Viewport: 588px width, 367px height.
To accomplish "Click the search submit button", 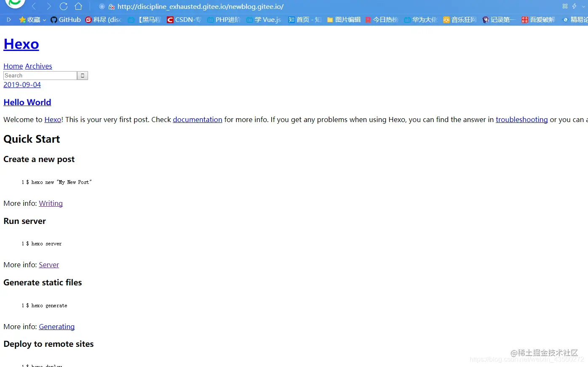I will pos(83,76).
